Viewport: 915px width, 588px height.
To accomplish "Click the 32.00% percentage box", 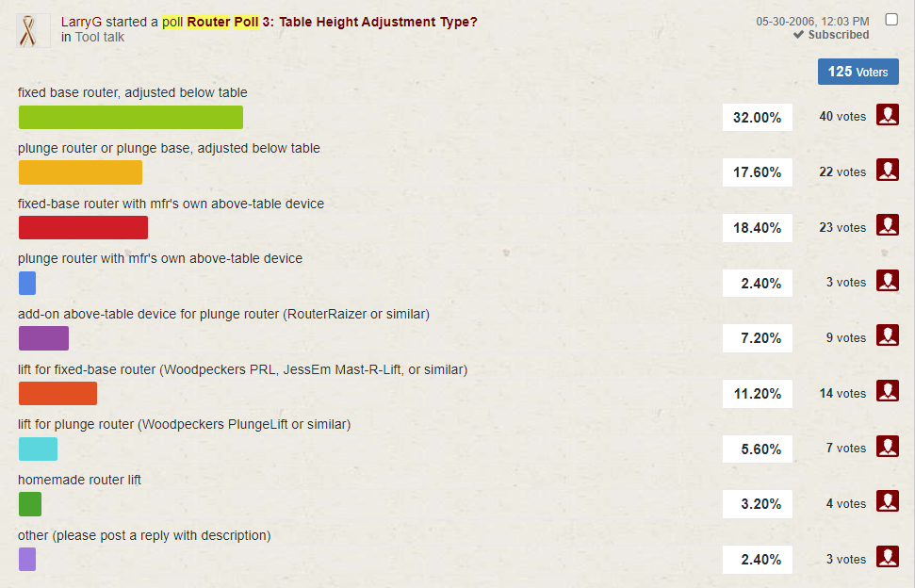I will click(x=757, y=117).
